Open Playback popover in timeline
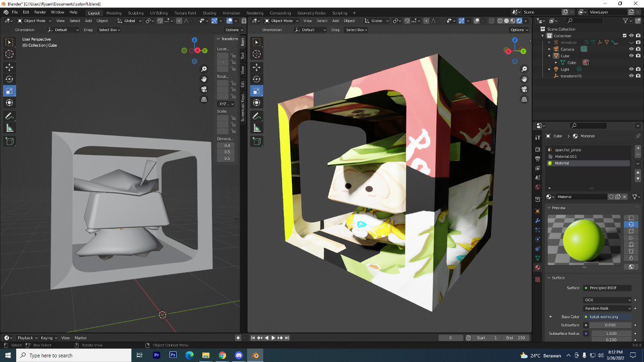 pos(27,338)
